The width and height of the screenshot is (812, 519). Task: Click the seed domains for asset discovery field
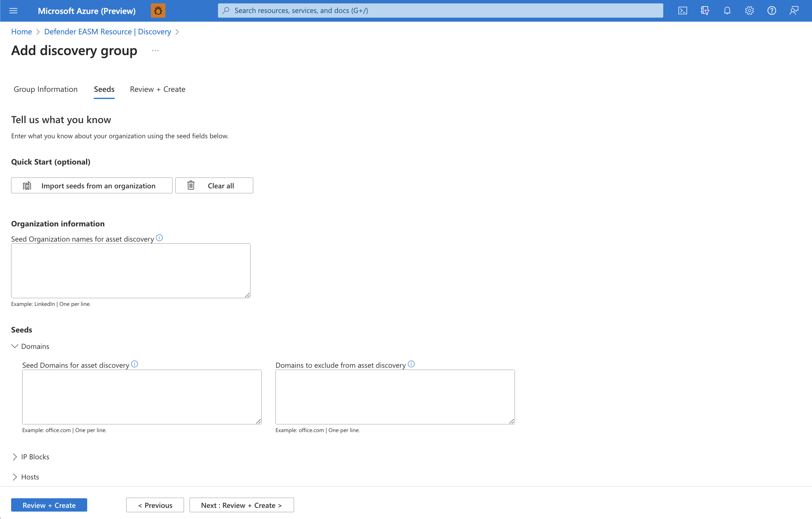coord(141,397)
